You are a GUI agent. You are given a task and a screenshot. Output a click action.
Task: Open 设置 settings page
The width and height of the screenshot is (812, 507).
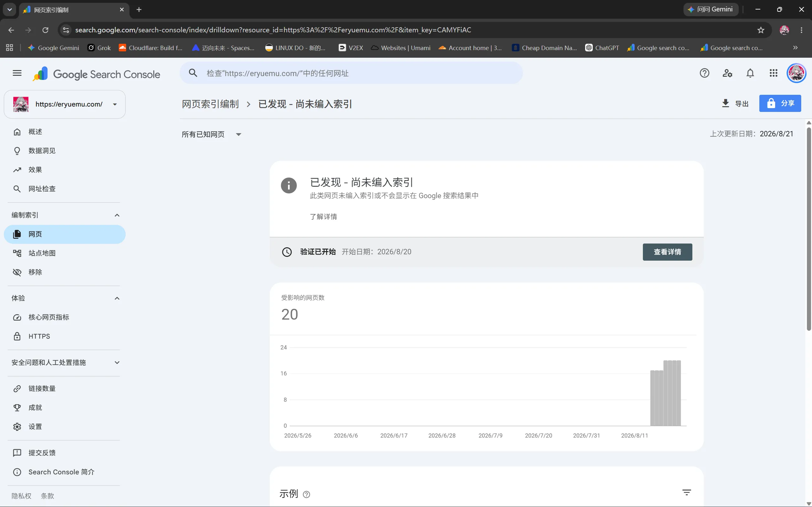point(65,426)
